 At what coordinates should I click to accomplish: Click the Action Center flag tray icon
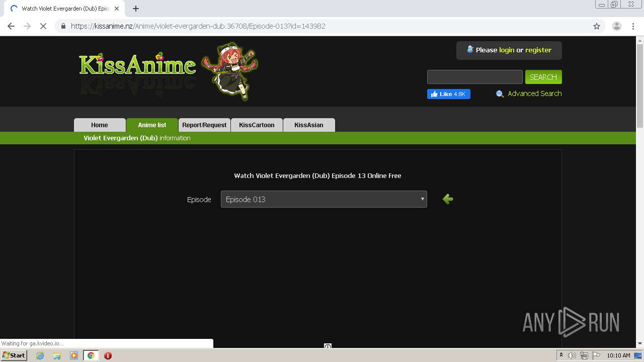[596, 355]
